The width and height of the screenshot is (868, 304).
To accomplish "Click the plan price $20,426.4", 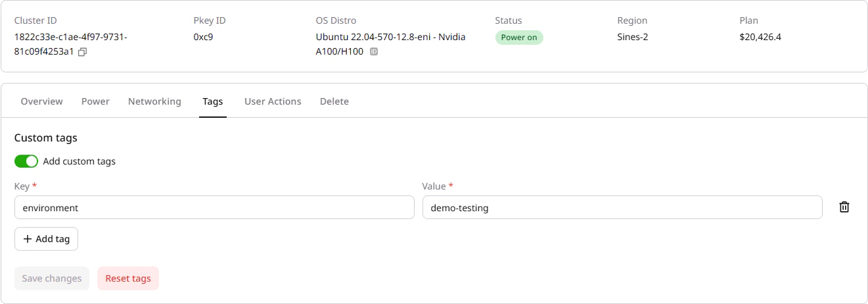I will tap(760, 37).
